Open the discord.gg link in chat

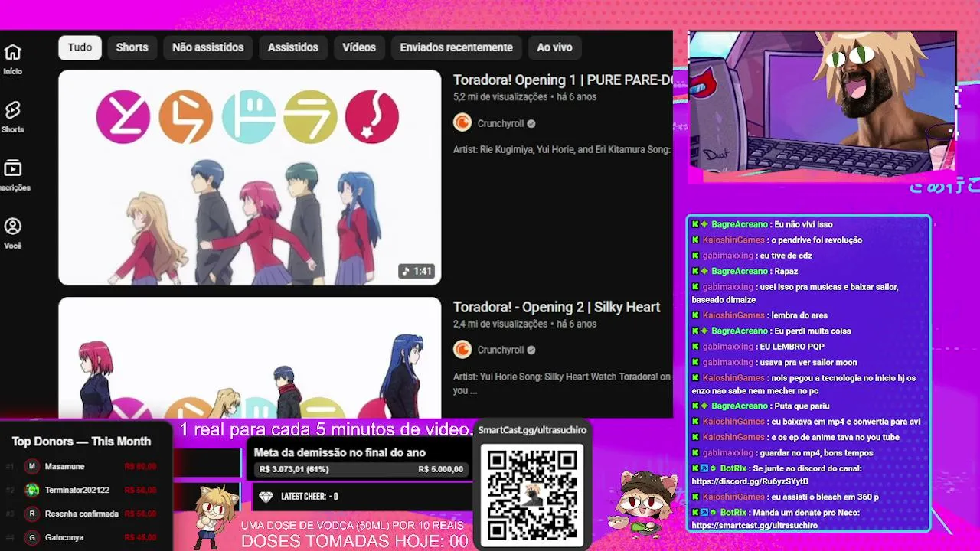tap(750, 481)
